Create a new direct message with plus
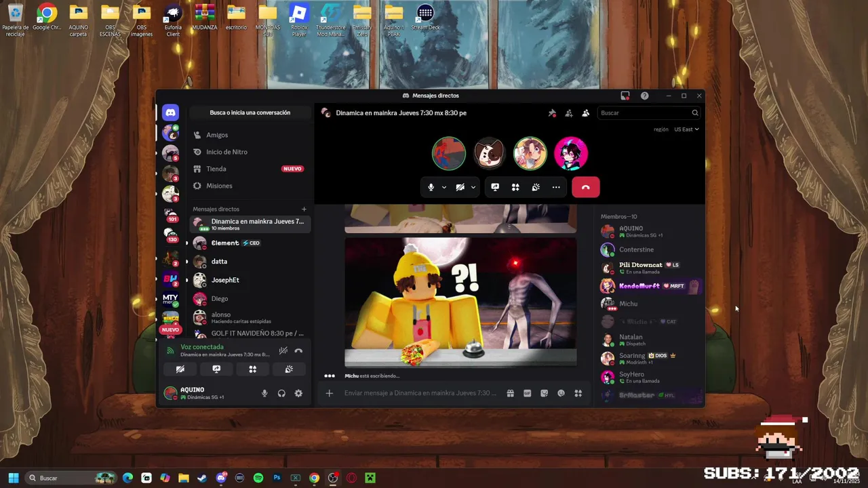 pyautogui.click(x=304, y=209)
